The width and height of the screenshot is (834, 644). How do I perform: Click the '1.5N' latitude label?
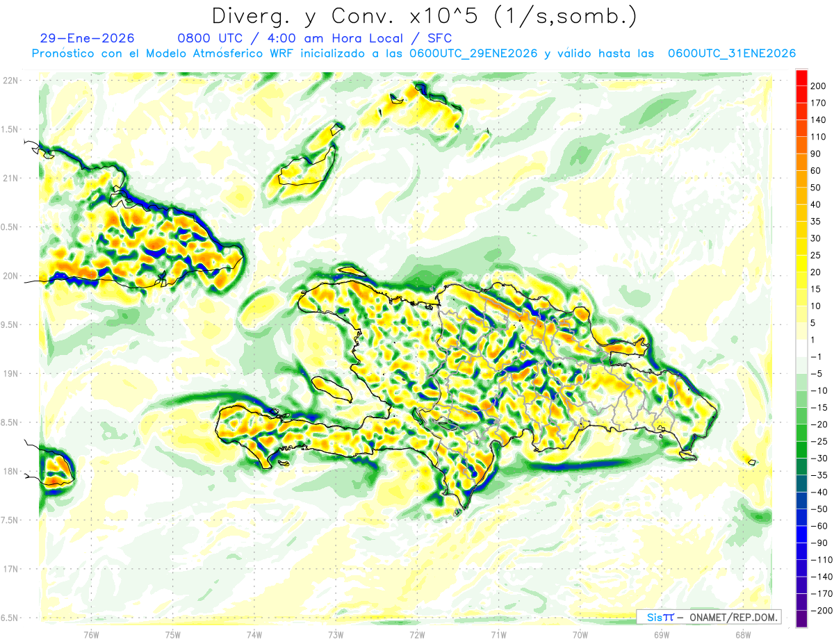(11, 129)
